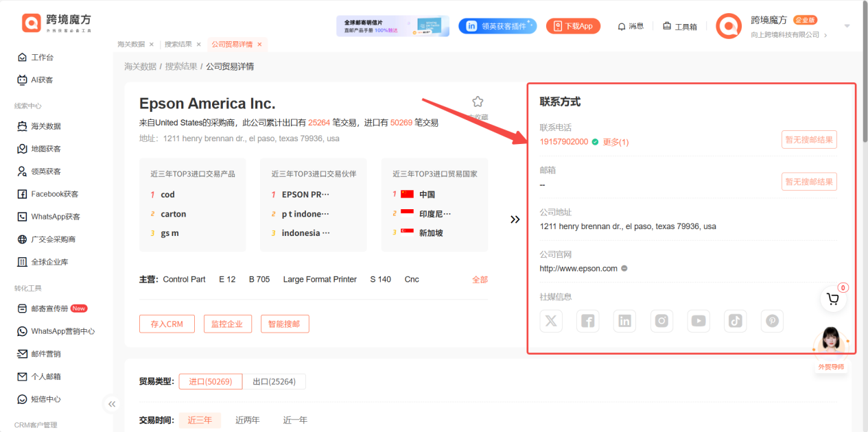Open 领英获客 in the sidebar
Image resolution: width=868 pixels, height=432 pixels.
(39, 171)
